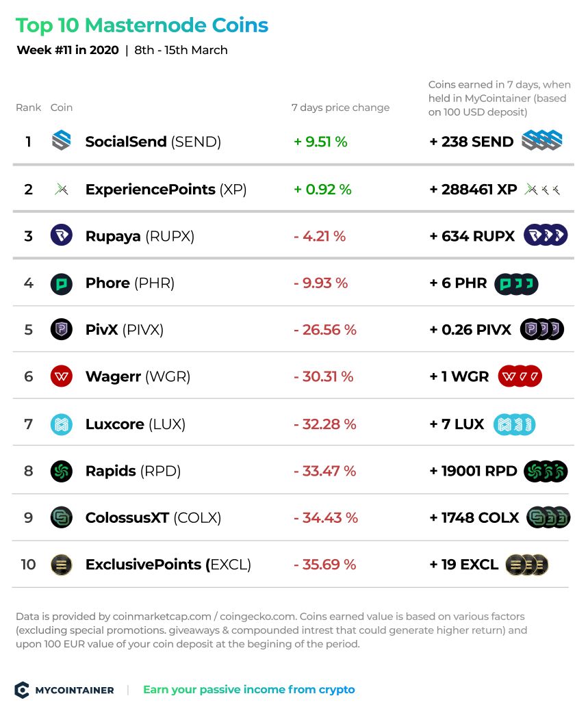Open the 'Earn your passive income from crypto' link
The image size is (588, 722).
pos(248,689)
